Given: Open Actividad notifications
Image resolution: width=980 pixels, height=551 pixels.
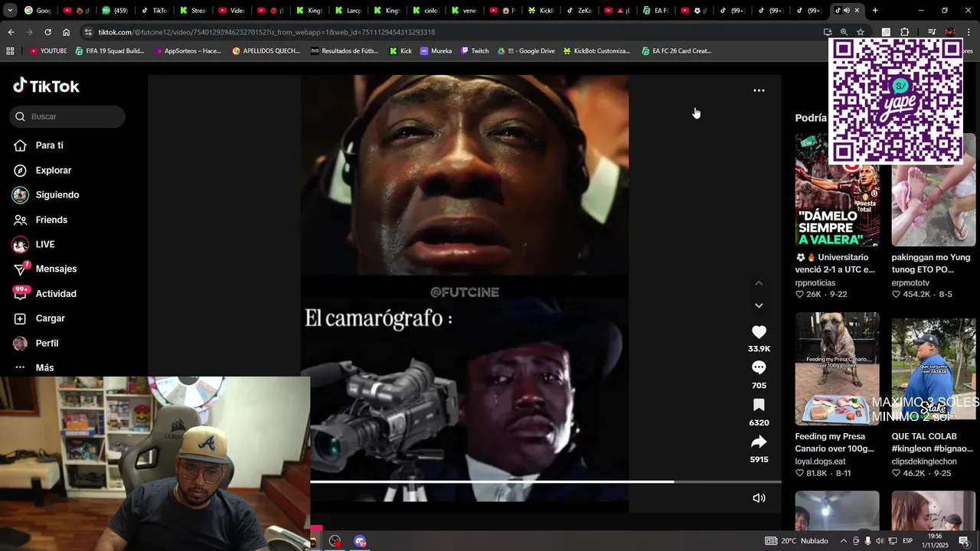Looking at the screenshot, I should point(55,294).
